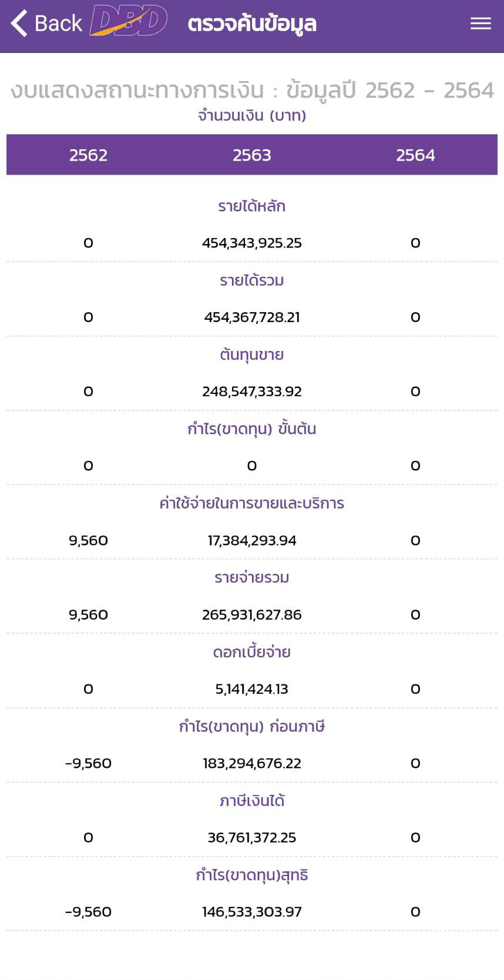504x980 pixels.
Task: Select the 454,343,925.25 revenue value
Action: tap(251, 243)
